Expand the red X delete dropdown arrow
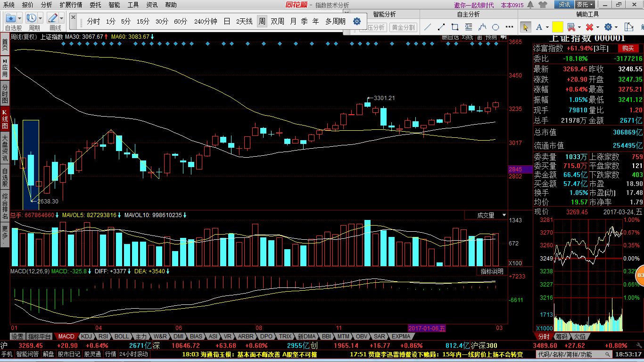 tap(597, 27)
